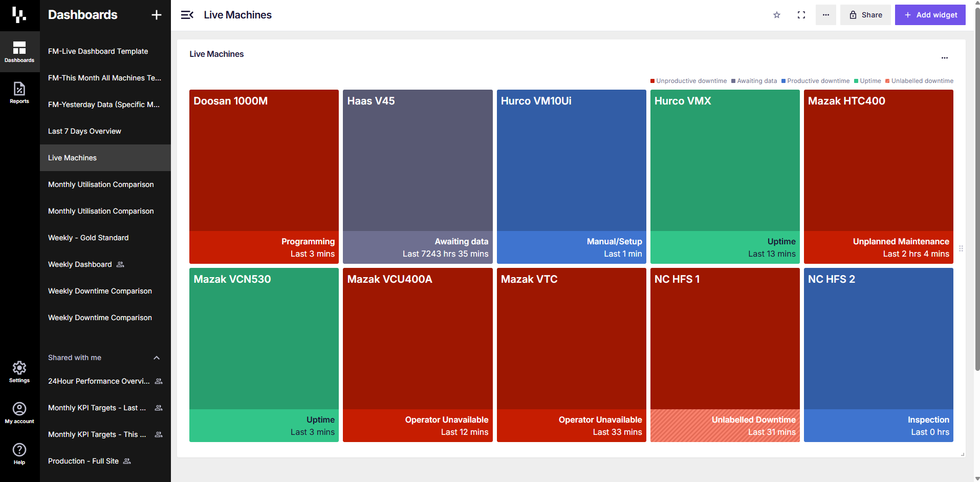Open the Doosan 1000M machine tile

click(264, 177)
